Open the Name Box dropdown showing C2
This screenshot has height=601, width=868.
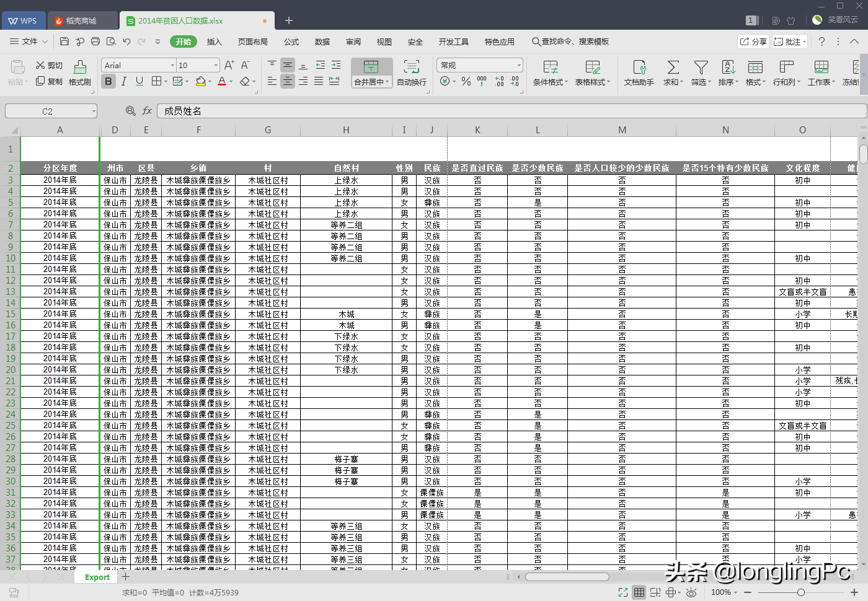(94, 111)
